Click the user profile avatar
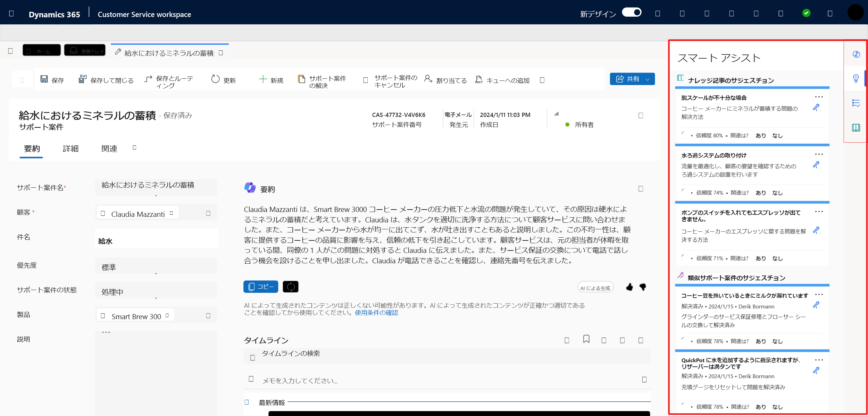 point(856,12)
